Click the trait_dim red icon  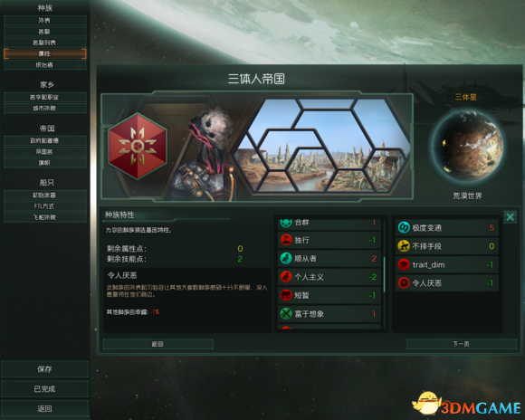tap(404, 264)
